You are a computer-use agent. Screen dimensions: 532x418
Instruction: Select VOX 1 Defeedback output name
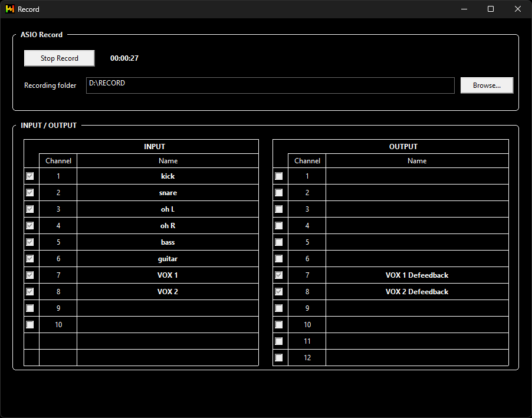[417, 275]
